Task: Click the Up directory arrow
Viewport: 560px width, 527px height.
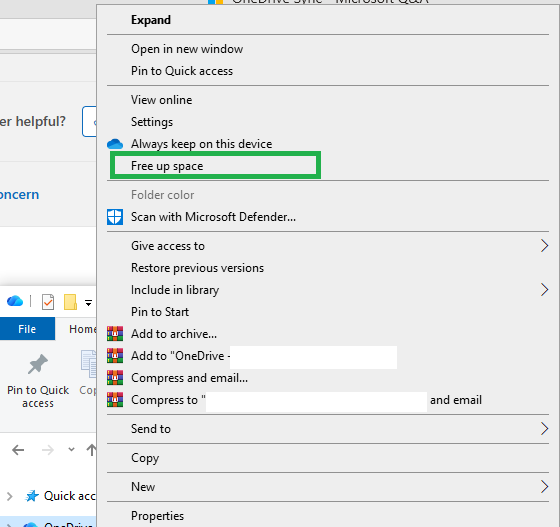Action: 91,450
